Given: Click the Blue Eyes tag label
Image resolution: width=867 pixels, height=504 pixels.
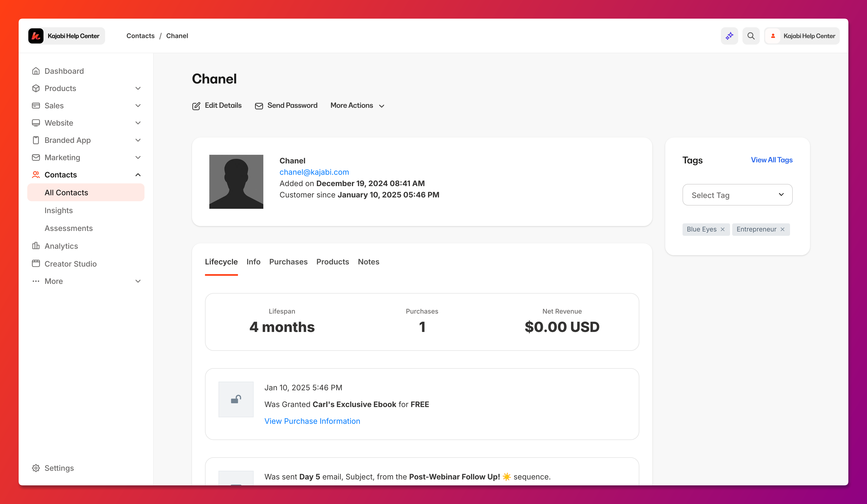Looking at the screenshot, I should click(701, 230).
